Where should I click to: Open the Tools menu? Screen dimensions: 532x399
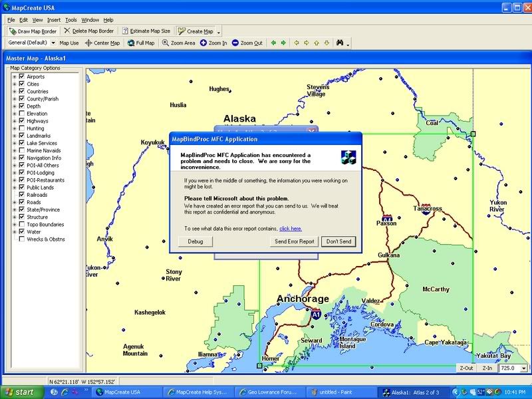pos(71,20)
